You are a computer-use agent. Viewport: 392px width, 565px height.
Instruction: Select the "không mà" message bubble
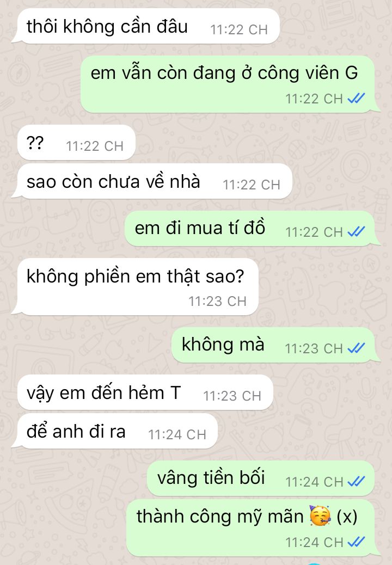[275, 345]
